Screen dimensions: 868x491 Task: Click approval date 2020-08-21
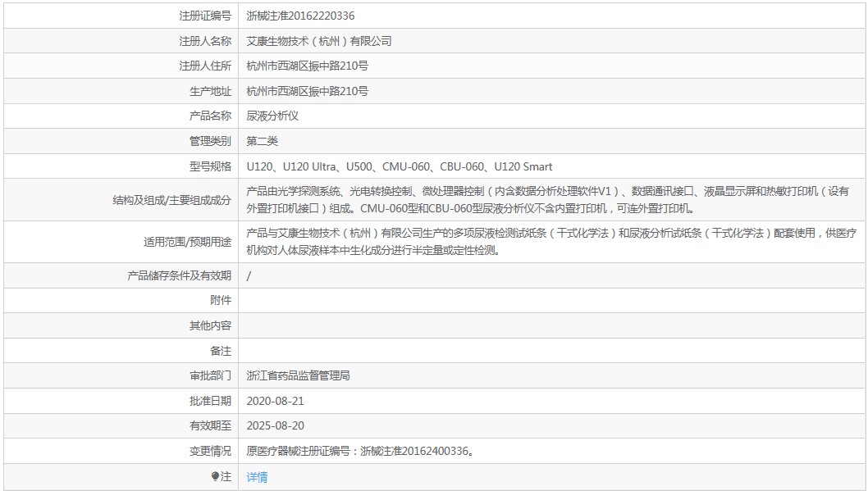click(x=275, y=401)
